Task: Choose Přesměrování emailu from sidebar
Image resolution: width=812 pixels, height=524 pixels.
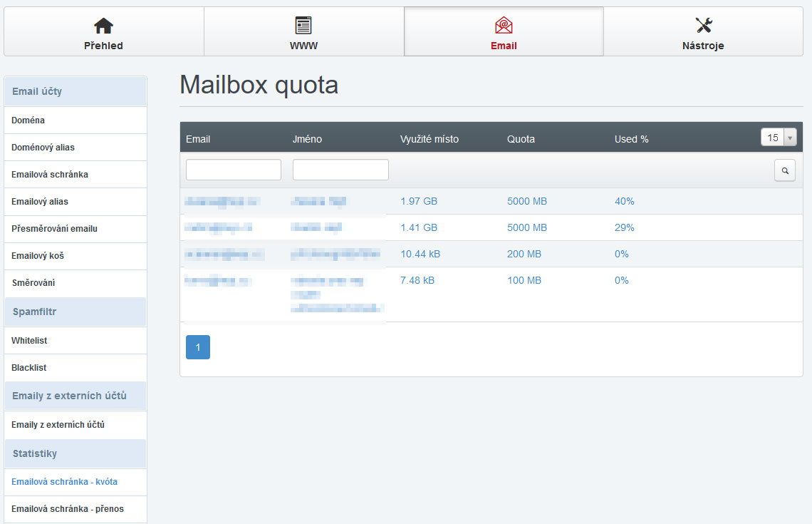Action: [54, 229]
